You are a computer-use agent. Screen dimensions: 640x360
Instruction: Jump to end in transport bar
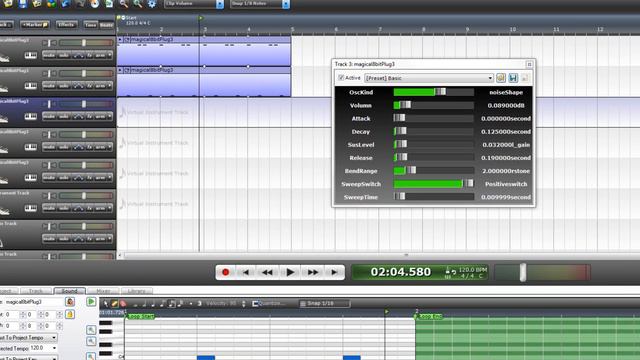[x=334, y=272]
